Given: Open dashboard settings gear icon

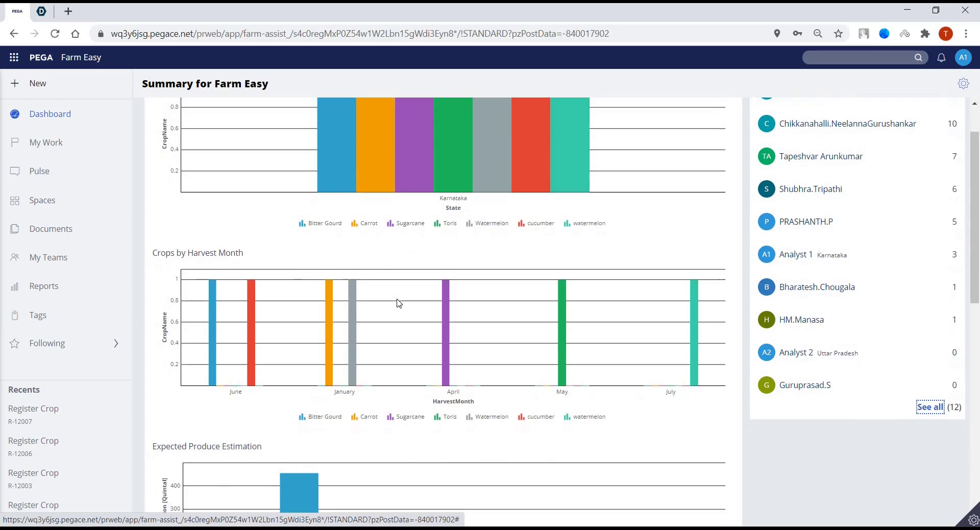Looking at the screenshot, I should pyautogui.click(x=963, y=83).
